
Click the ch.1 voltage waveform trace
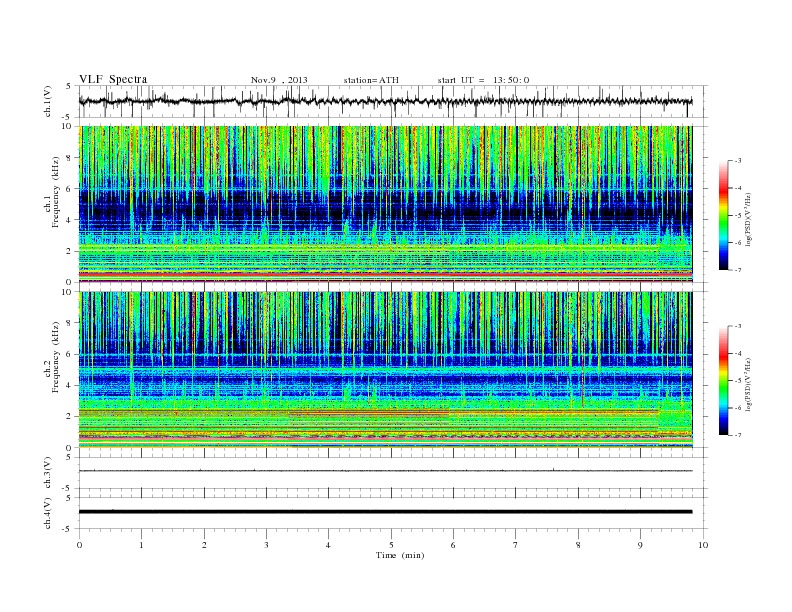(385, 101)
